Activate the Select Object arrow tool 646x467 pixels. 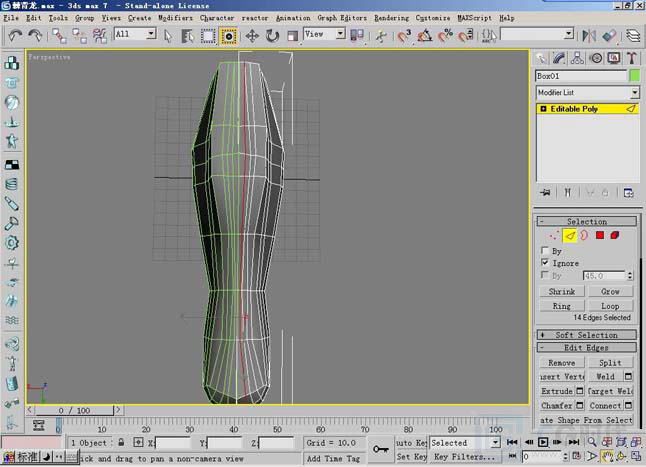(168, 36)
